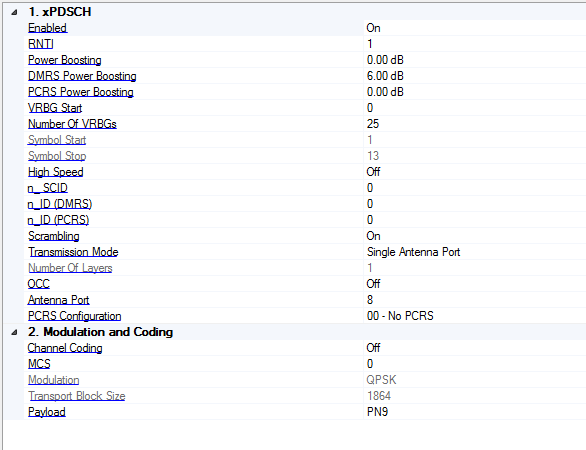Toggle the OCC Off setting
586x450 pixels.
tap(475, 284)
